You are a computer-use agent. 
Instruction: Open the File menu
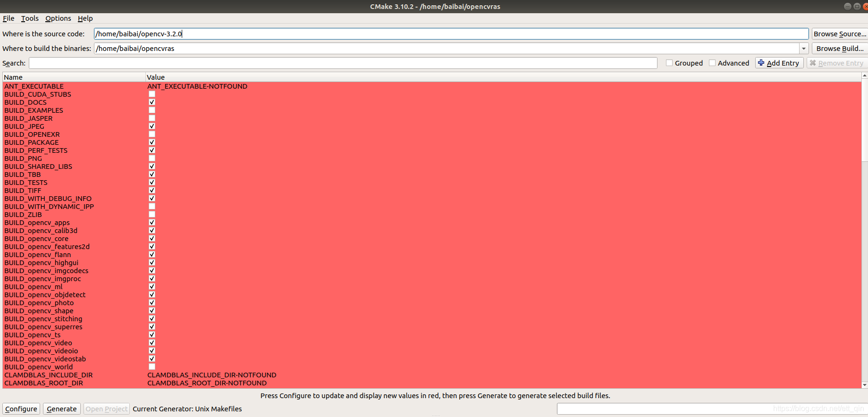[x=8, y=18]
